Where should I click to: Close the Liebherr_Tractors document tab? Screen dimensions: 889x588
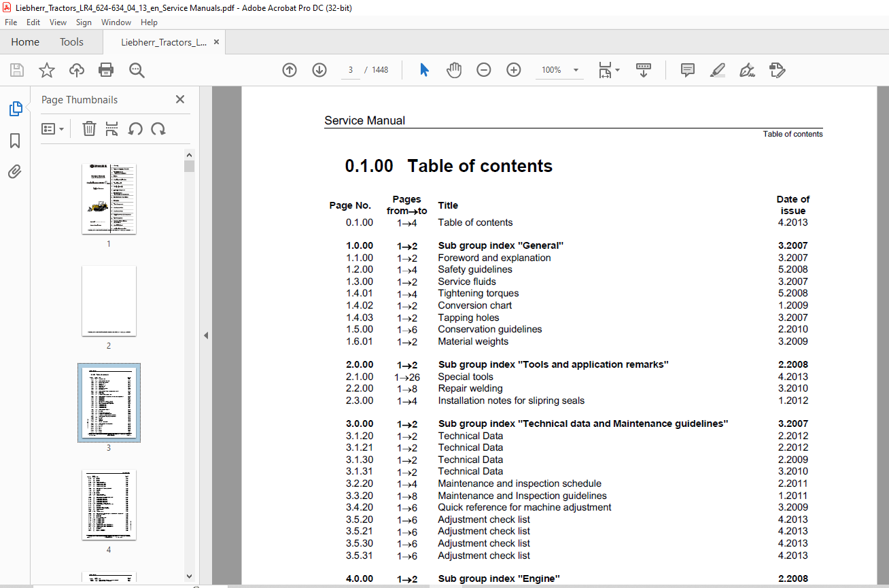click(217, 42)
